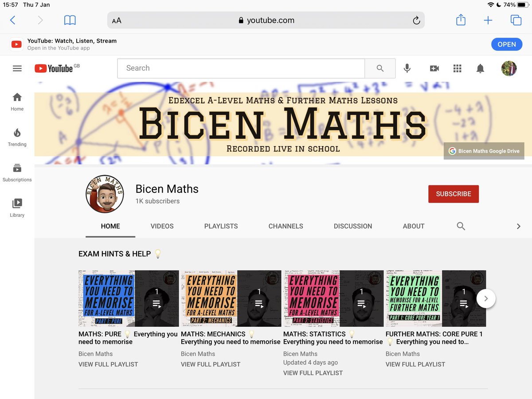532x399 pixels.
Task: Click the Bicen Maths channel name
Action: click(167, 189)
